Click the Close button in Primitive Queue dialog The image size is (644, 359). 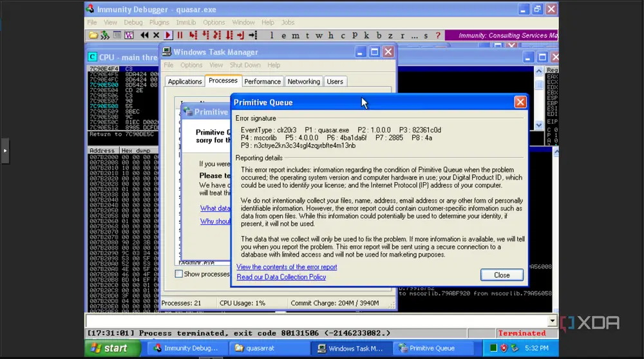502,275
